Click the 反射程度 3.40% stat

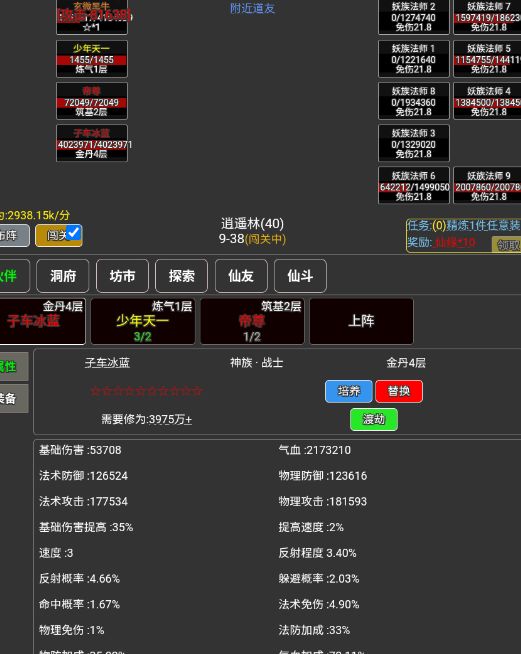pyautogui.click(x=317, y=553)
